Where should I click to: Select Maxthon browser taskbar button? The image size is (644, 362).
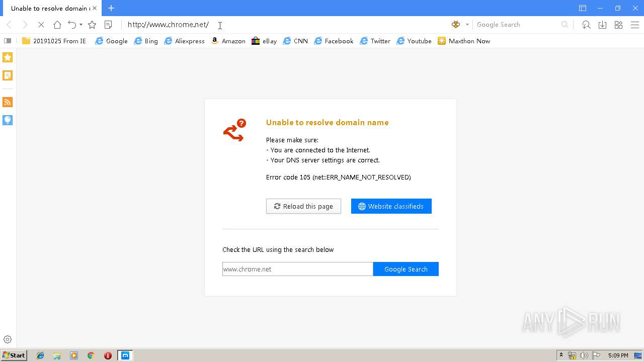125,355
